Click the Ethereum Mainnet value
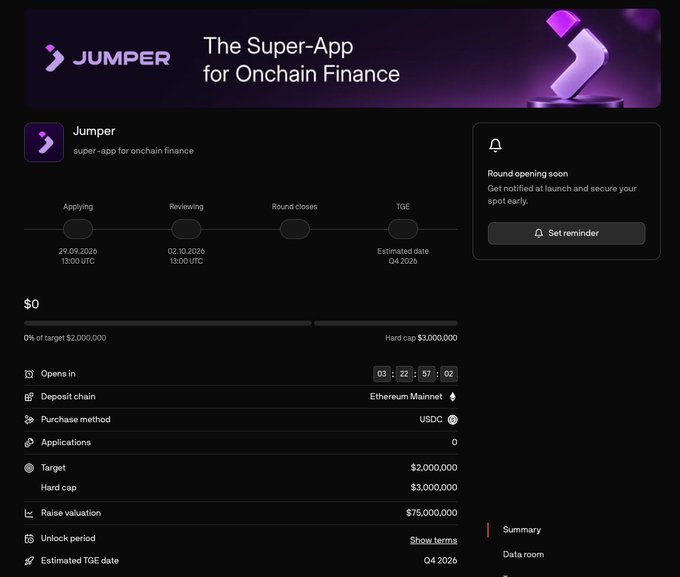 [406, 397]
